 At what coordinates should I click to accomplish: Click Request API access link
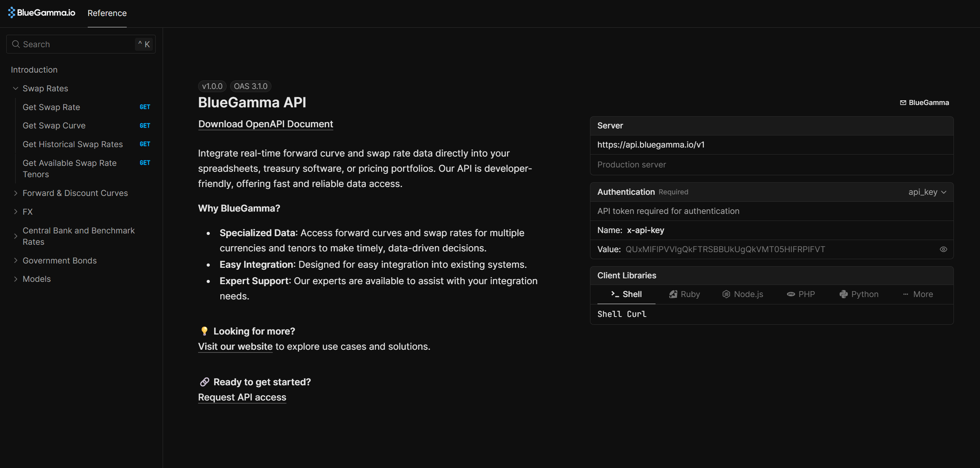click(242, 397)
